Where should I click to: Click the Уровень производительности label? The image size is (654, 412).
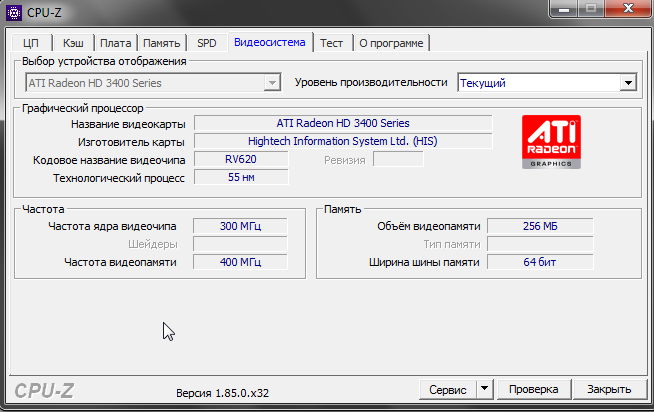point(371,83)
